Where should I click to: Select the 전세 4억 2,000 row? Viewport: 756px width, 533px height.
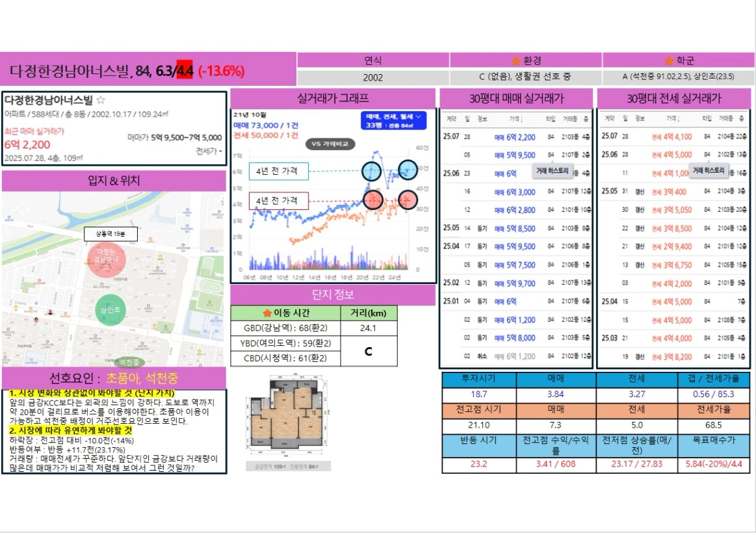(x=673, y=283)
